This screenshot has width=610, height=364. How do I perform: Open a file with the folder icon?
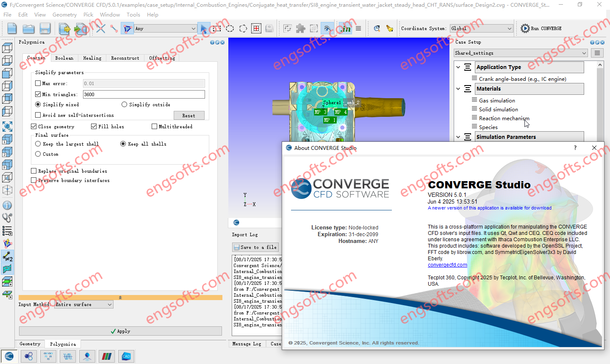pos(28,28)
